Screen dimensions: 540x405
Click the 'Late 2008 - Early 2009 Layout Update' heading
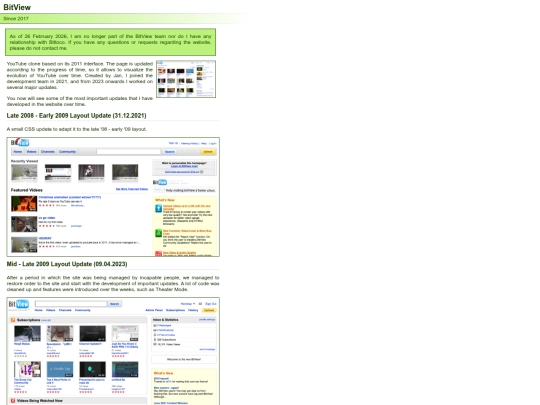[76, 116]
